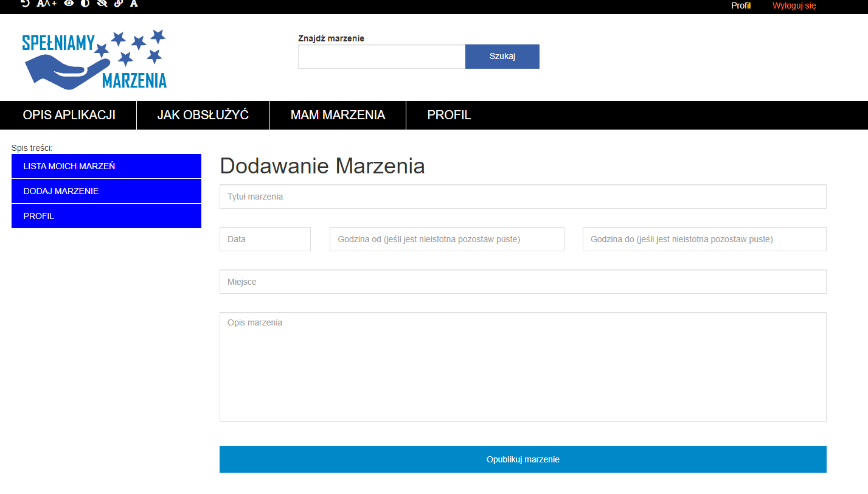Click the crossed-out eye icon
Viewport: 868px width, 494px height.
[x=102, y=4]
